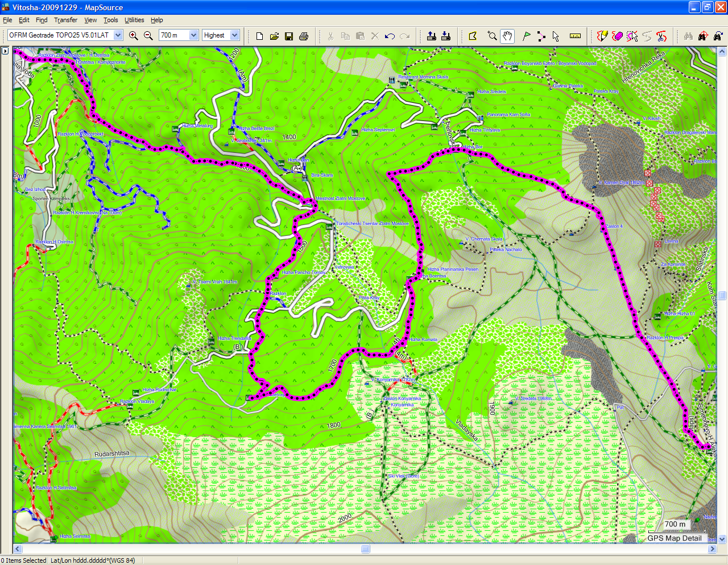Click the Hizha Tintyava map label
The image size is (728, 565).
tap(485, 130)
